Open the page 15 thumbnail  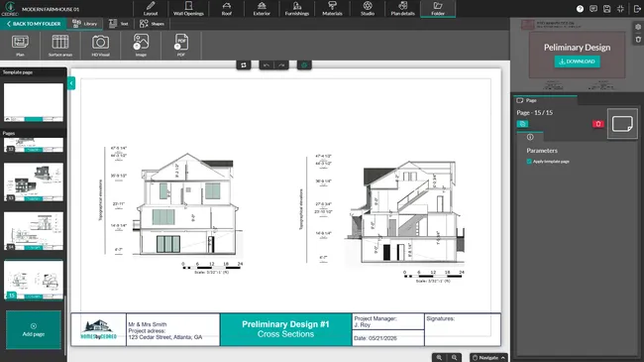tap(34, 280)
